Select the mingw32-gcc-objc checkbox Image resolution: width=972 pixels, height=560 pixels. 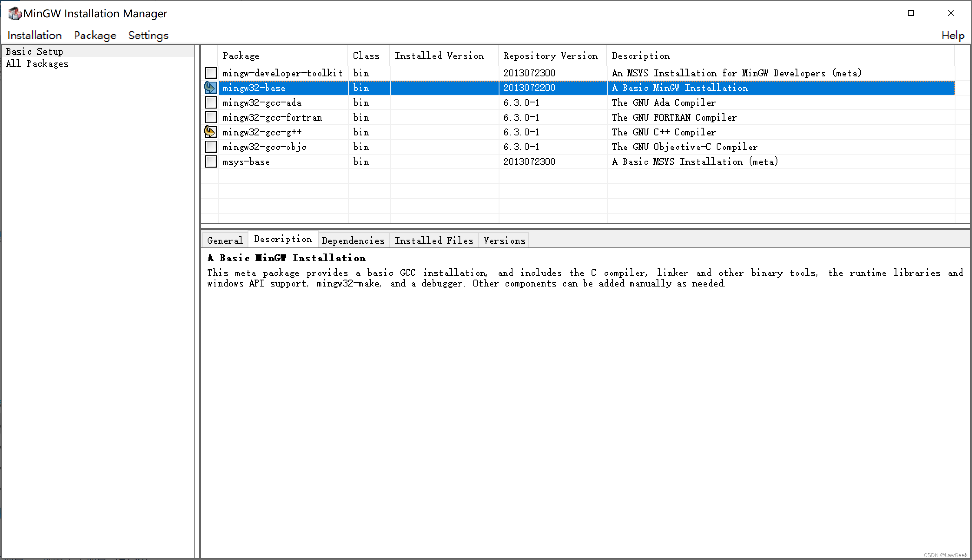[211, 146]
